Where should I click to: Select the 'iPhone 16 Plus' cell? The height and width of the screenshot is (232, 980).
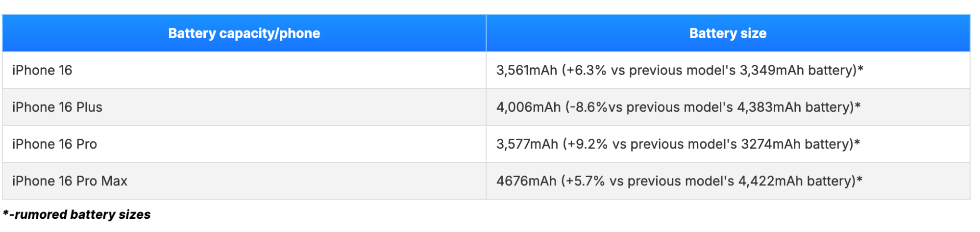[x=57, y=107]
